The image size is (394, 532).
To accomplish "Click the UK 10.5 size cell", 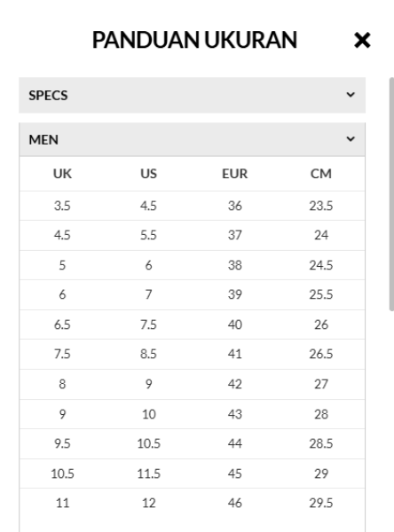I will click(62, 473).
